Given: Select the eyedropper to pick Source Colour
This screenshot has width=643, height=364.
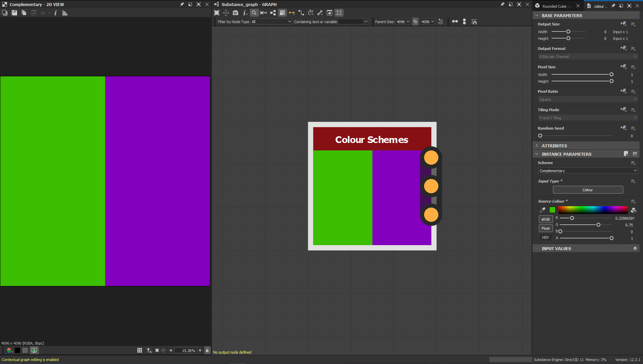Looking at the screenshot, I should 543,210.
